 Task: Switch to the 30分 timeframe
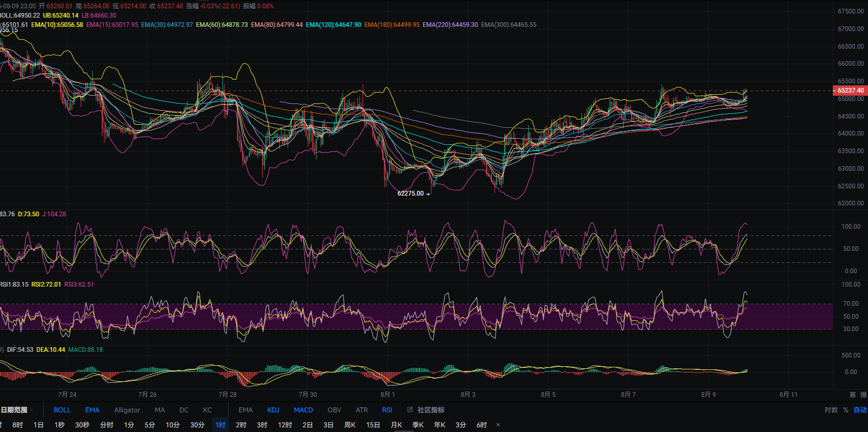pyautogui.click(x=197, y=425)
